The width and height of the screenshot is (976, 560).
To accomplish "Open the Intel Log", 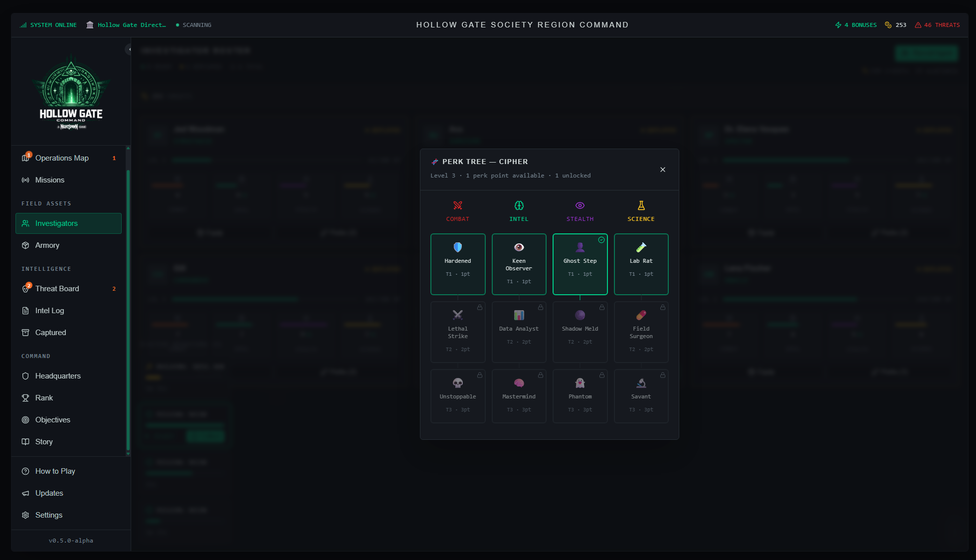I will [68, 311].
